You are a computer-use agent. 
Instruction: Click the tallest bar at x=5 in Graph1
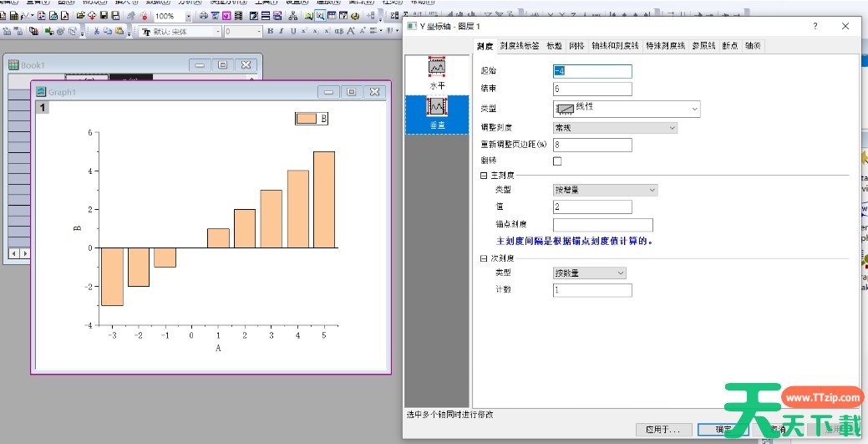(x=324, y=200)
